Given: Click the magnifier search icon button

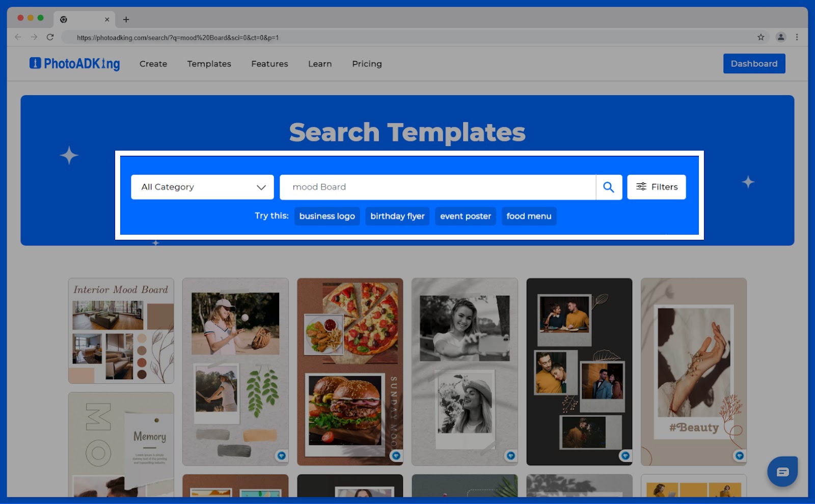Looking at the screenshot, I should click(x=609, y=187).
